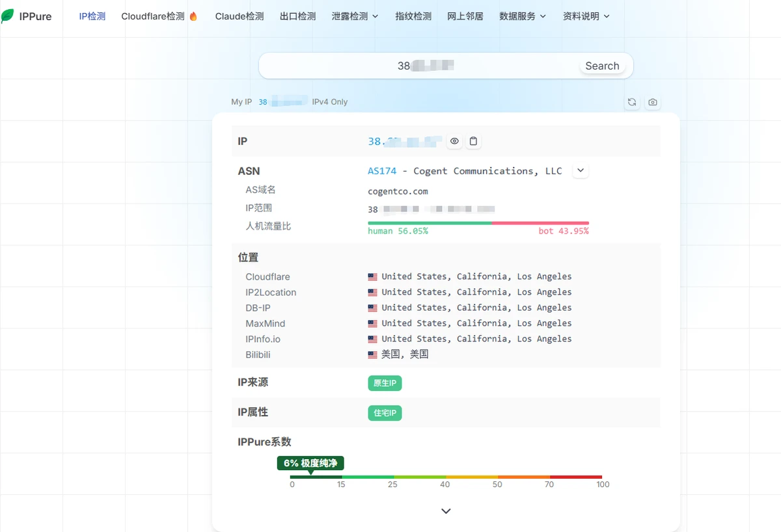
Task: Click the refresh icon above the result card
Action: pos(632,102)
